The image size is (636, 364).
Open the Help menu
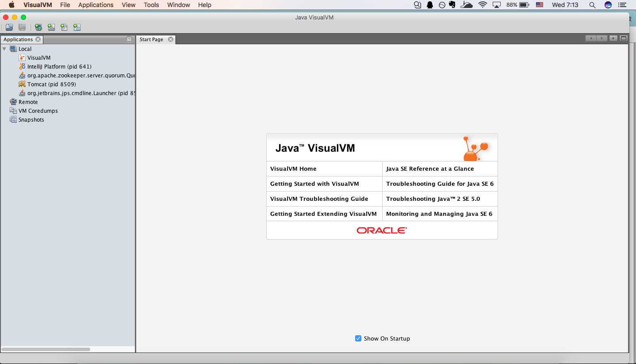coord(205,5)
